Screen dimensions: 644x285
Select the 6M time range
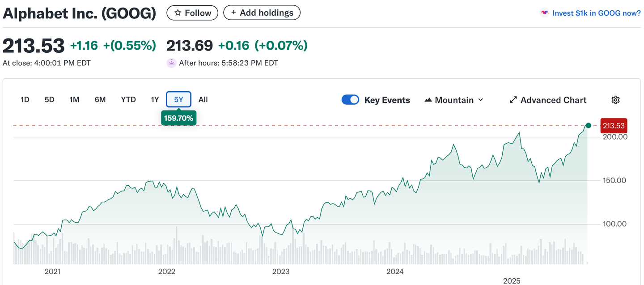[100, 99]
